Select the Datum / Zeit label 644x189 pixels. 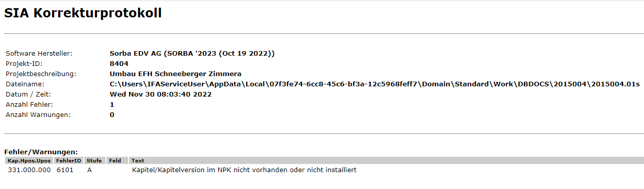(x=29, y=94)
